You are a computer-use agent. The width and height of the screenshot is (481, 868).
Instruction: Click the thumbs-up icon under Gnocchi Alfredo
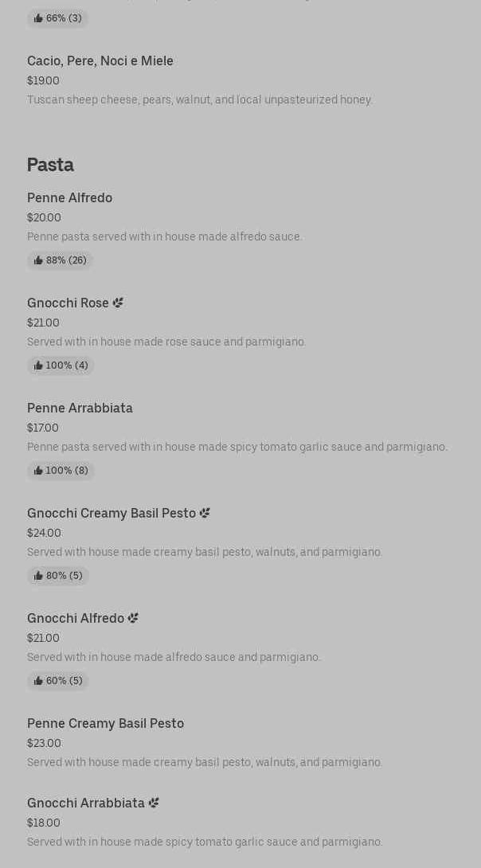pyautogui.click(x=38, y=681)
